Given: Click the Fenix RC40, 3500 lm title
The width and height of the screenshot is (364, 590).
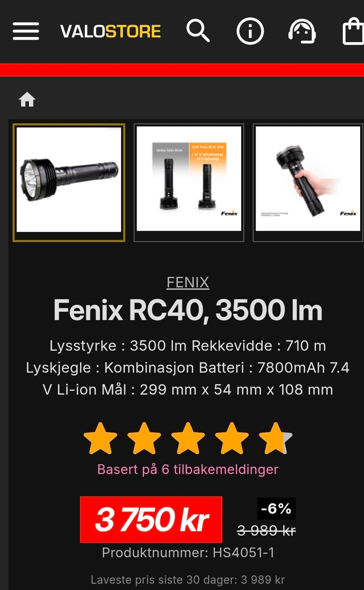Looking at the screenshot, I should pos(188,310).
